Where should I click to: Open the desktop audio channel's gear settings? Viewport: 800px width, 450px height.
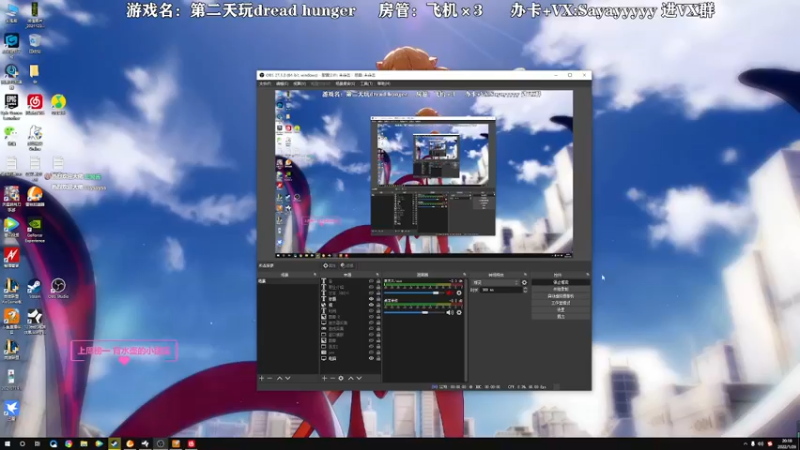point(459,312)
